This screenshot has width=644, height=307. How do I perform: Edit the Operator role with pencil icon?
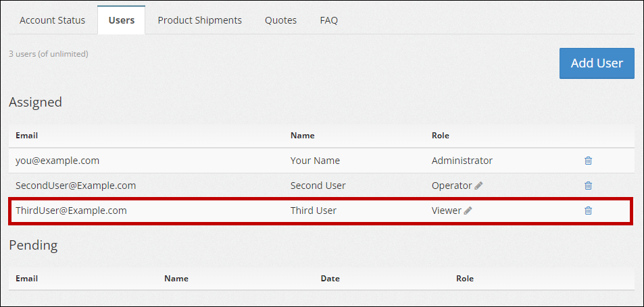click(478, 186)
